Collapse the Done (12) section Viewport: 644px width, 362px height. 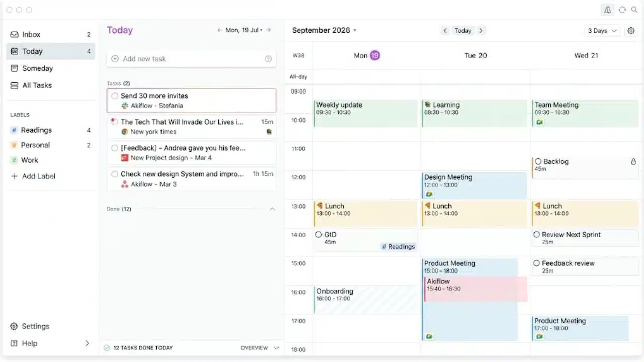[272, 209]
